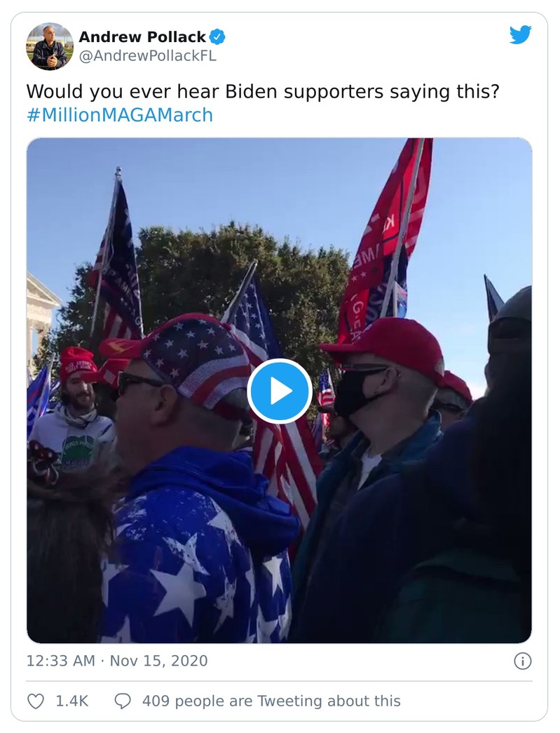Viewport: 560px width, 733px height.
Task: Click the reply speech bubble icon
Action: (x=123, y=701)
